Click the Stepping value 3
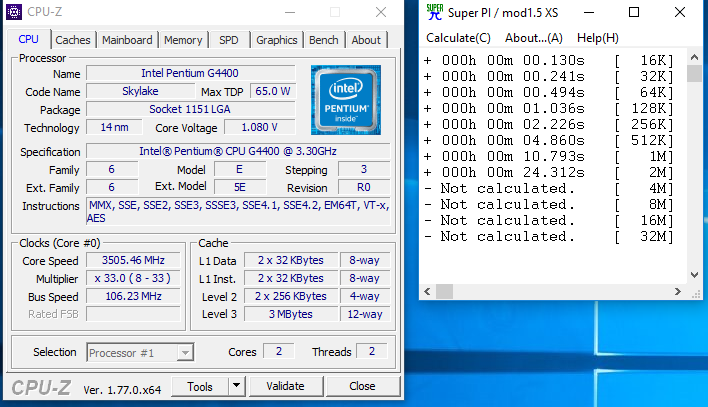 (364, 169)
